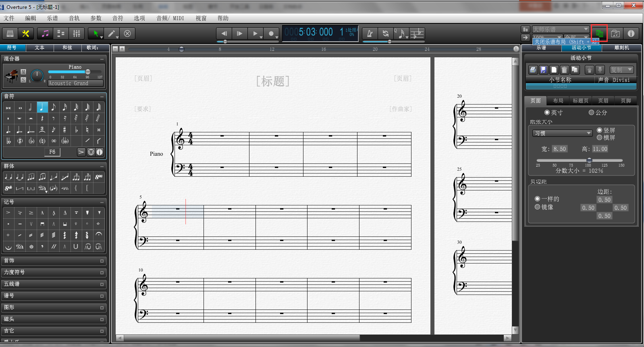Expand the 图形 palette
The image size is (644, 347).
pyautogui.click(x=54, y=308)
